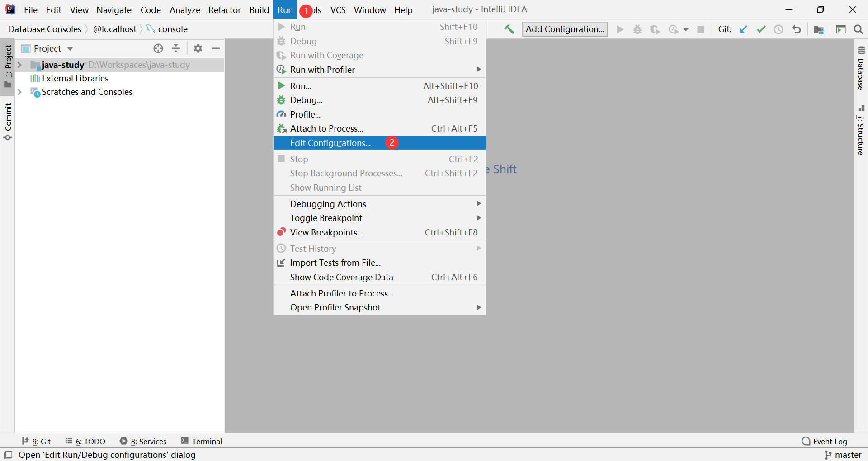
Task: Open the Terminal tool window
Action: pos(201,441)
